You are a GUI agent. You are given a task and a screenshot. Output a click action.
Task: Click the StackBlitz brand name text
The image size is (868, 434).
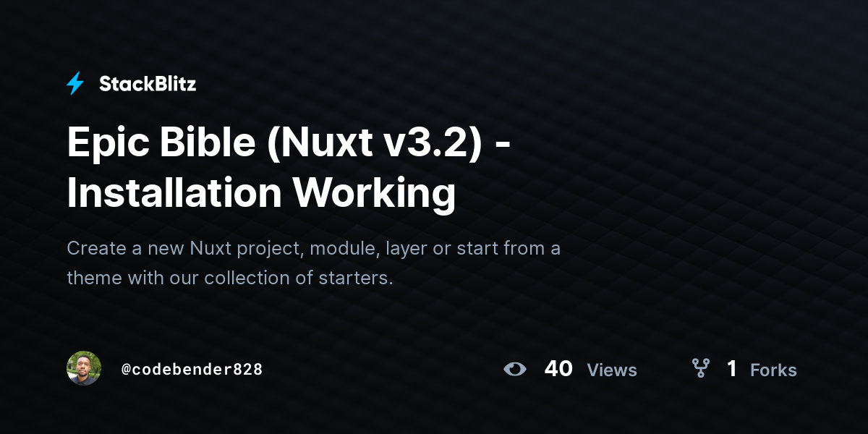pyautogui.click(x=148, y=84)
